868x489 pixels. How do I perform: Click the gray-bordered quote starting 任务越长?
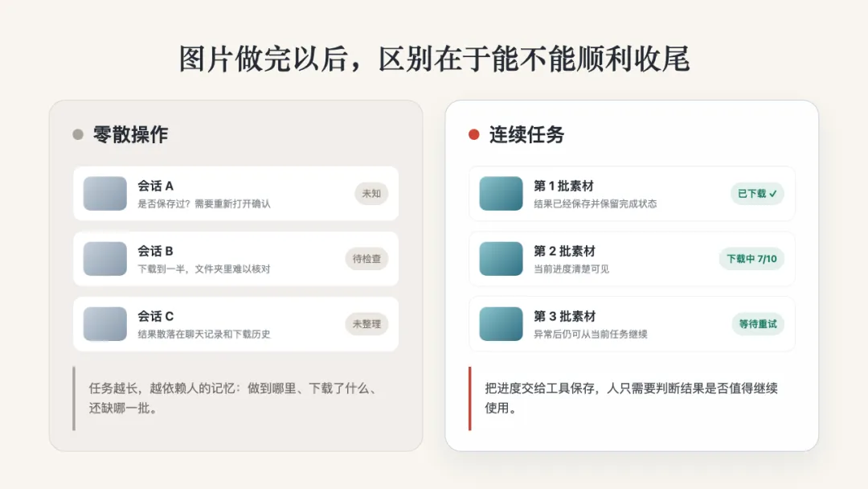[x=235, y=398]
